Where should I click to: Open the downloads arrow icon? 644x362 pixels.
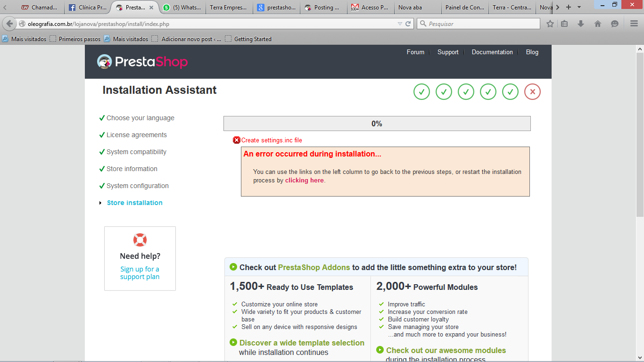pos(581,24)
